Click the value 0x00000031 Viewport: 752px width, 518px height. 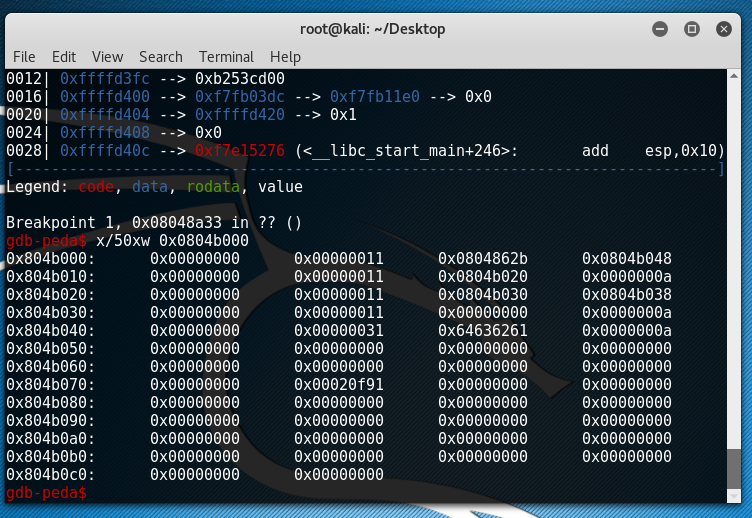click(x=339, y=331)
